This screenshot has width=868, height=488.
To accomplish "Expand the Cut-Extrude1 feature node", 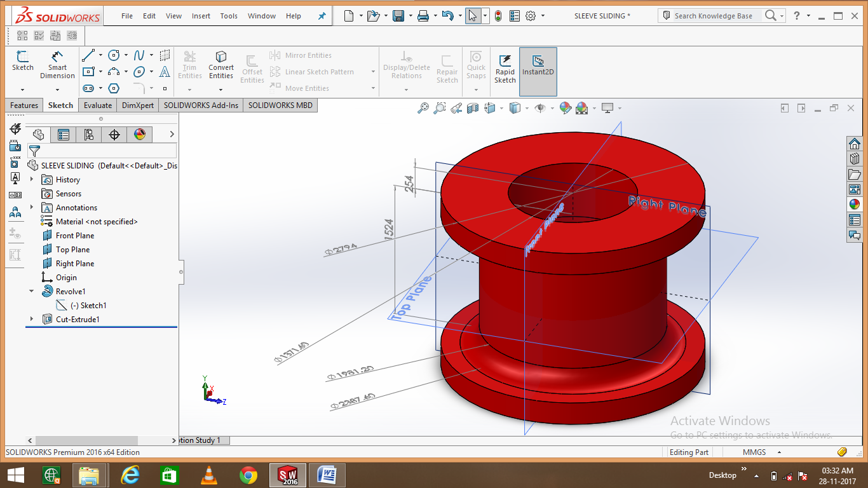I will pos(32,320).
